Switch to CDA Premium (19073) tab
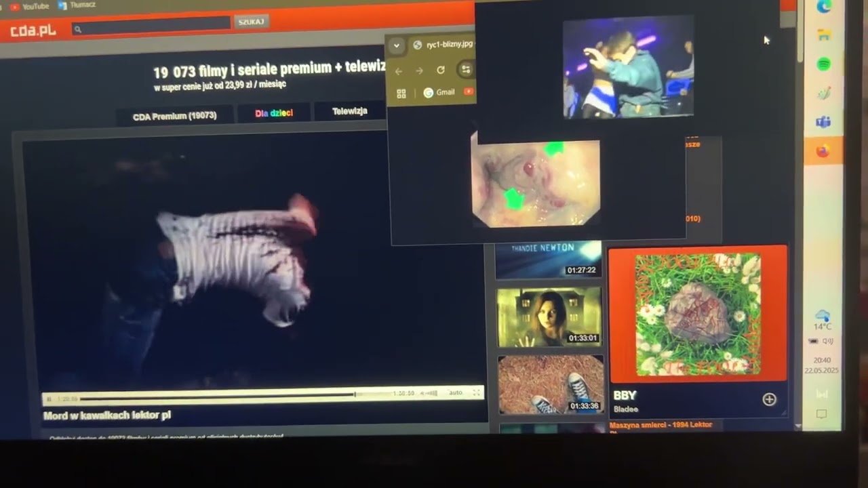This screenshot has width=868, height=488. point(174,116)
